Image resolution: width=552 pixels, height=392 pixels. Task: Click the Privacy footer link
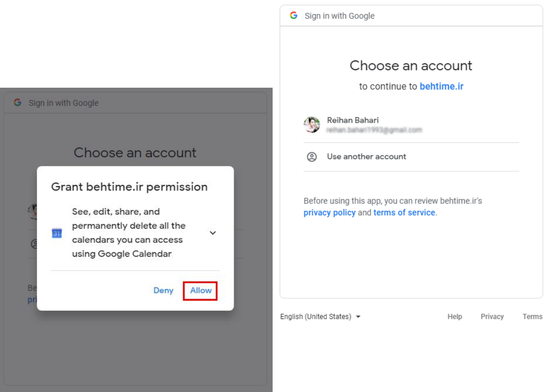point(492,317)
